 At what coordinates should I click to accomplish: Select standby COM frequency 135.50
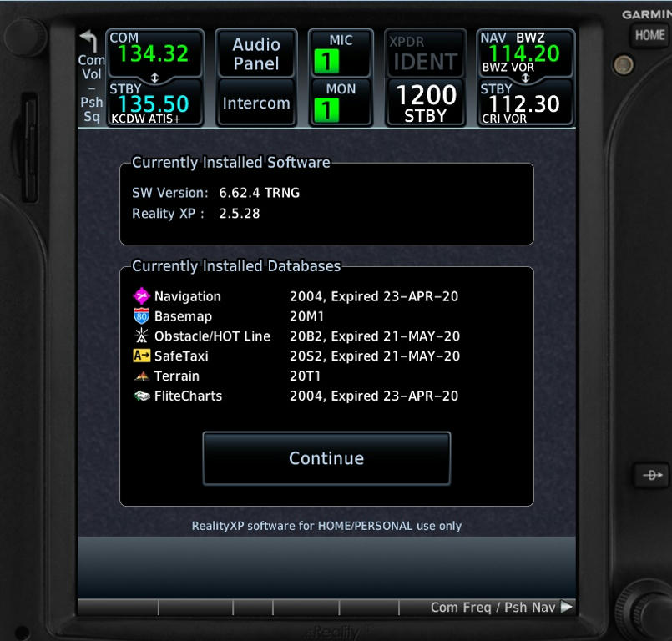click(153, 103)
